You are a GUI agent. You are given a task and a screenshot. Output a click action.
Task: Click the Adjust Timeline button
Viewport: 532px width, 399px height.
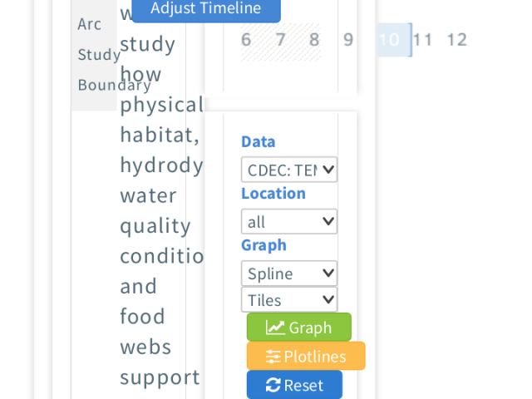pos(206,9)
